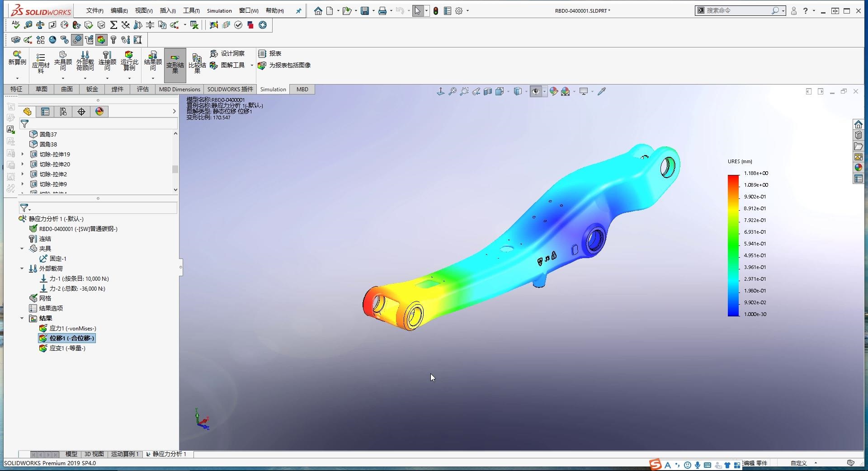Switch to the 特征 features tab
This screenshot has width=868, height=471.
[16, 89]
